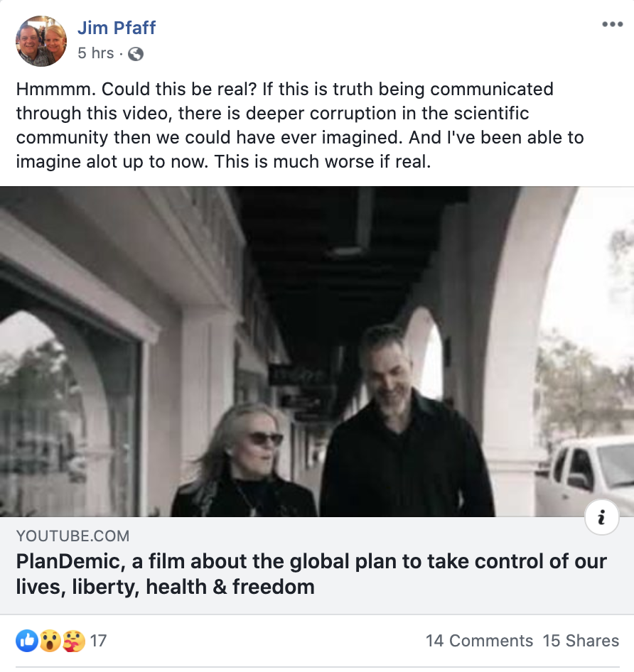Screen dimensions: 634x672
Task: Click the public globe privacy icon
Action: tap(136, 54)
